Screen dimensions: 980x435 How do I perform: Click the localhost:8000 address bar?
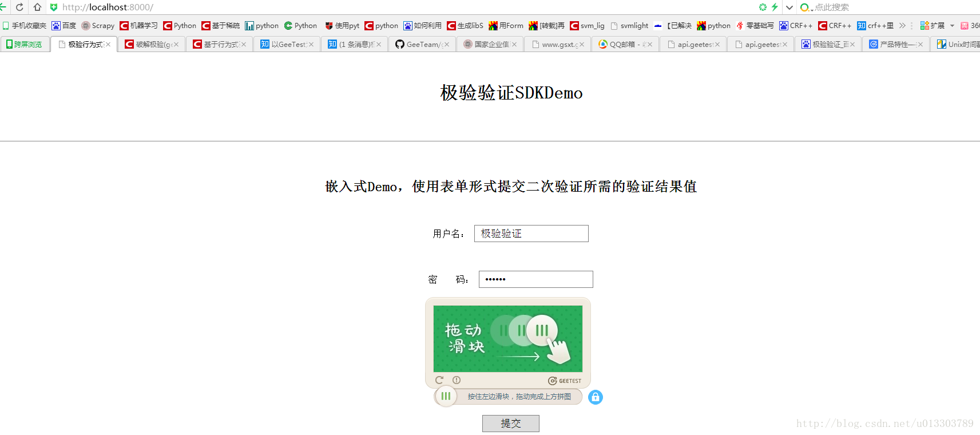(108, 7)
